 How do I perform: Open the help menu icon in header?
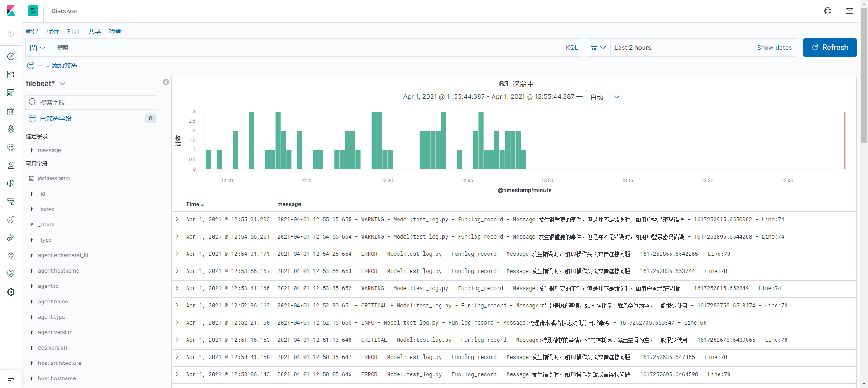828,11
